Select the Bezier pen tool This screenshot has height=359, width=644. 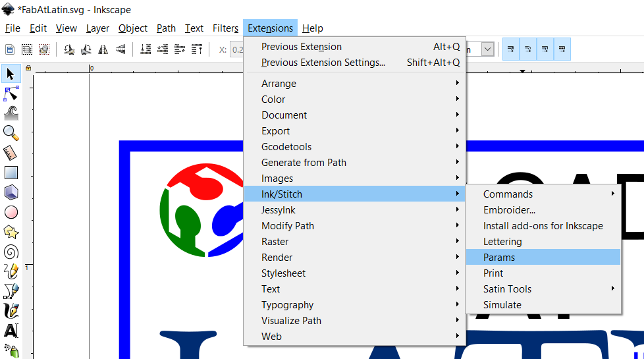click(11, 291)
